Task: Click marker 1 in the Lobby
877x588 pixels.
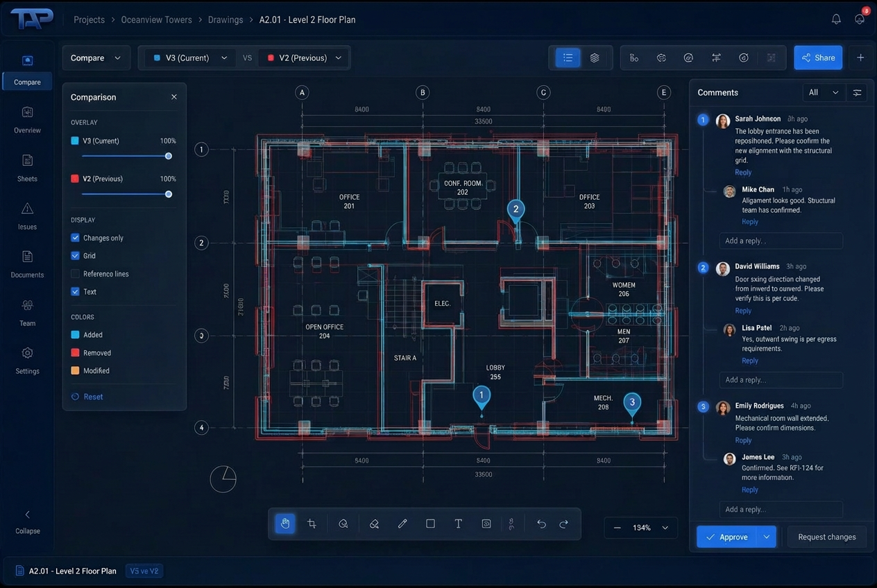Action: [x=482, y=396]
